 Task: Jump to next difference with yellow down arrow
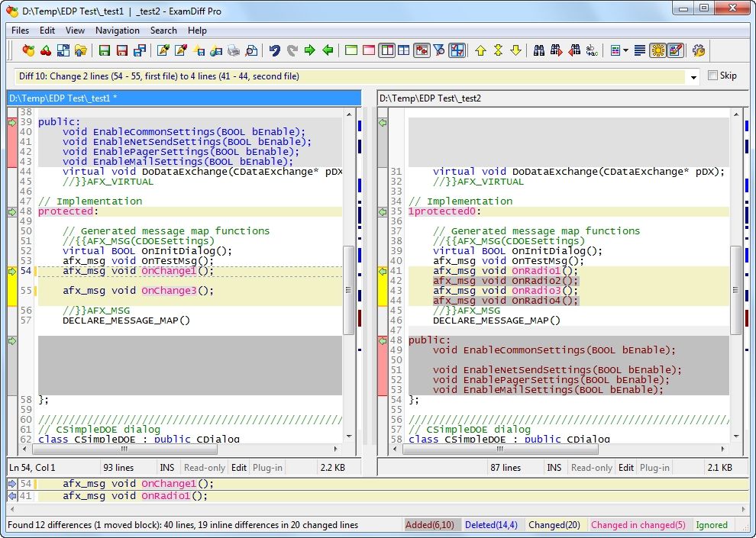pos(516,50)
